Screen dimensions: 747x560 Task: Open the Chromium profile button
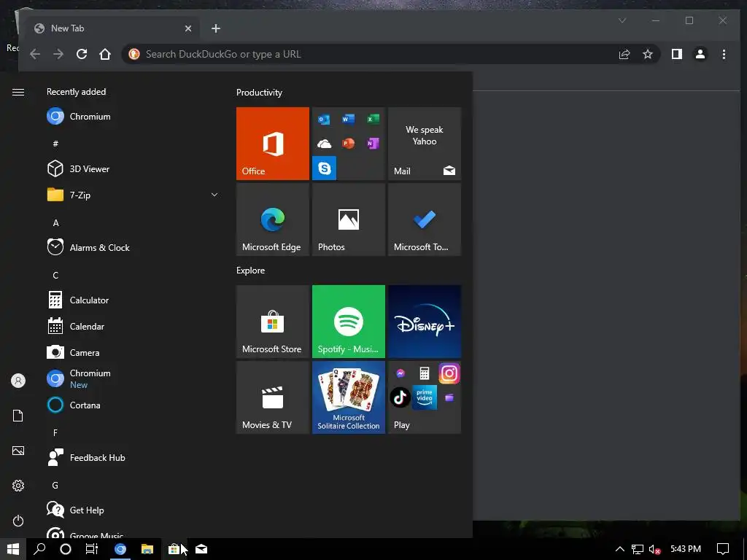click(700, 54)
